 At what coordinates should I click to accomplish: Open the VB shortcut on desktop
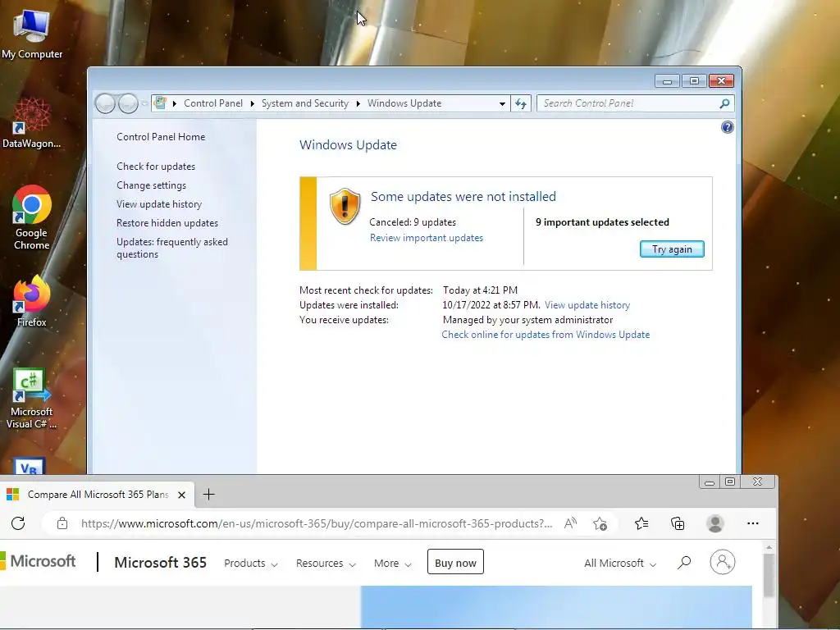click(29, 466)
